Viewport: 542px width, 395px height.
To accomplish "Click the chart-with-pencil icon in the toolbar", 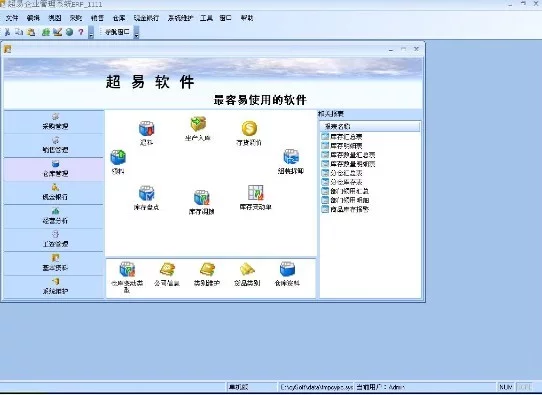I will (57, 32).
